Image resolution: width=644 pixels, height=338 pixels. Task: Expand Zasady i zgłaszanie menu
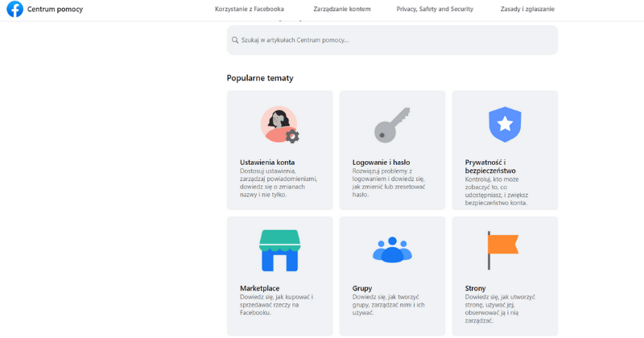pyautogui.click(x=527, y=9)
